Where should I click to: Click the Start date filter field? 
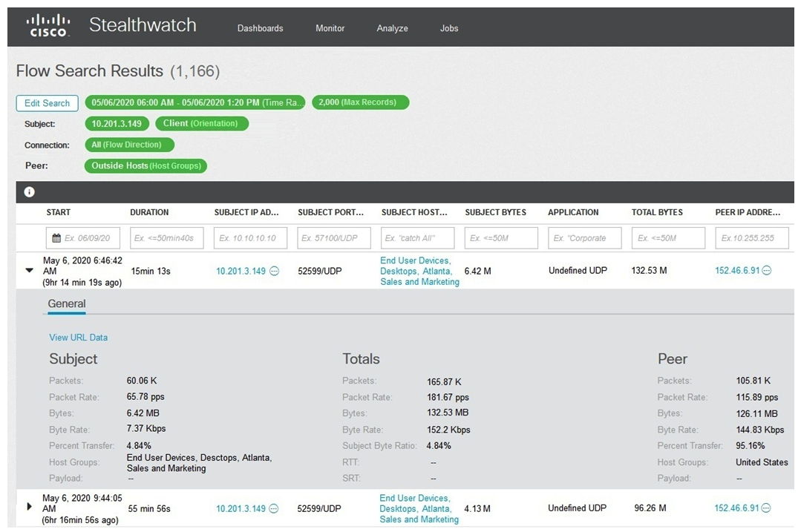click(83, 238)
